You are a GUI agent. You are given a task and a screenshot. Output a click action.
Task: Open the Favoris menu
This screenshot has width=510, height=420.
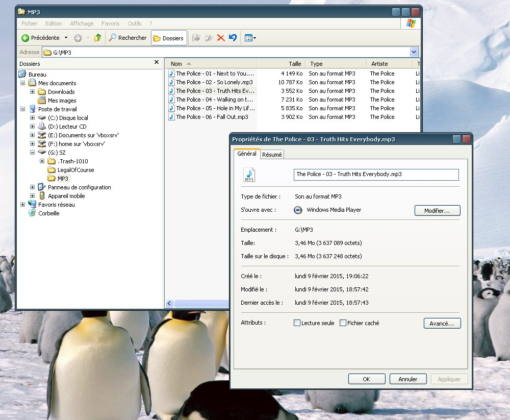(x=110, y=23)
